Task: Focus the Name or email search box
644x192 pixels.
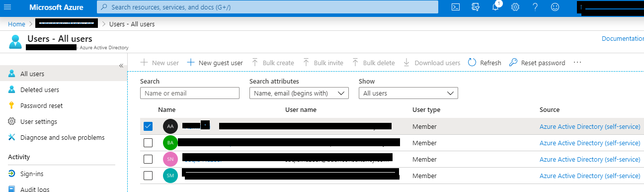Action: [x=190, y=93]
